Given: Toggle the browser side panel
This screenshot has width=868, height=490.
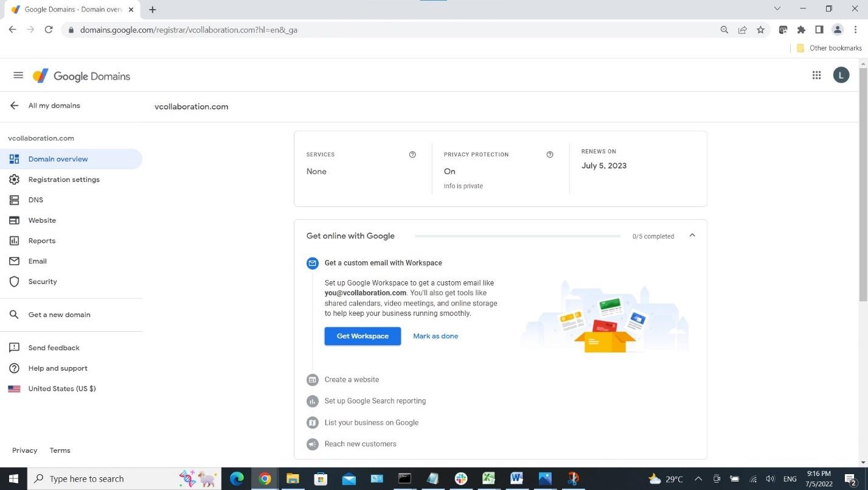Looking at the screenshot, I should click(x=819, y=29).
